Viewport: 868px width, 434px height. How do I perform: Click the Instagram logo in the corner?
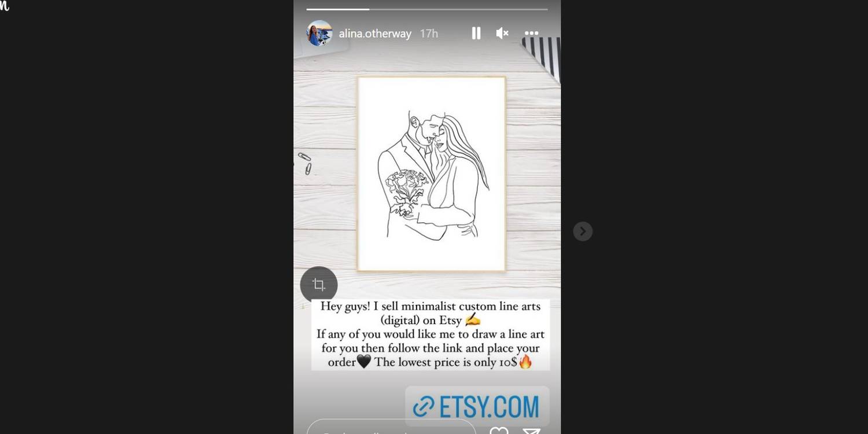5,6
